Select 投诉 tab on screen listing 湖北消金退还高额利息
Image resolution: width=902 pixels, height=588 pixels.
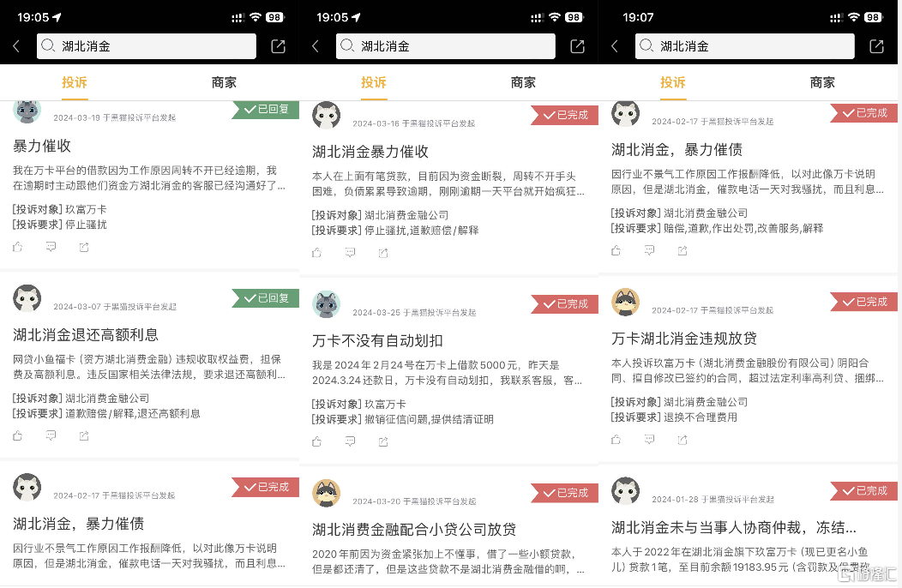[75, 82]
